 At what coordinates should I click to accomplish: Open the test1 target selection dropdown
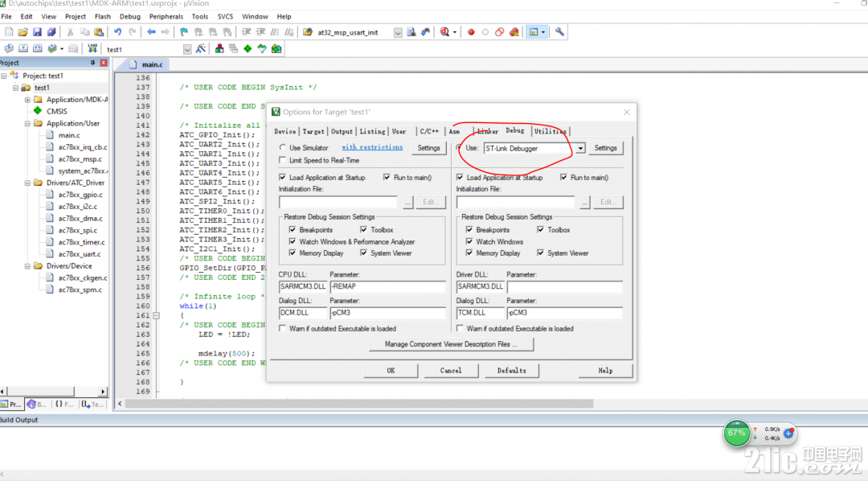click(x=187, y=49)
